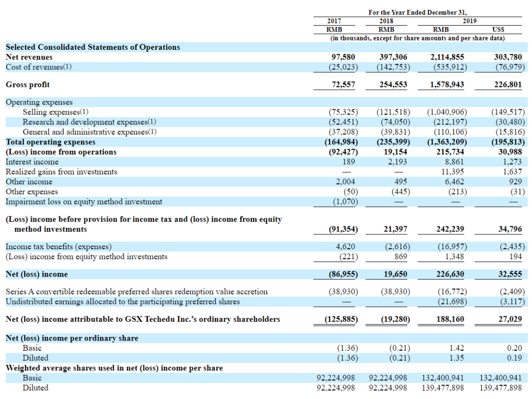Select the 2019 realized gains value 11,395
This screenshot has height=399, width=532.
(x=452, y=172)
